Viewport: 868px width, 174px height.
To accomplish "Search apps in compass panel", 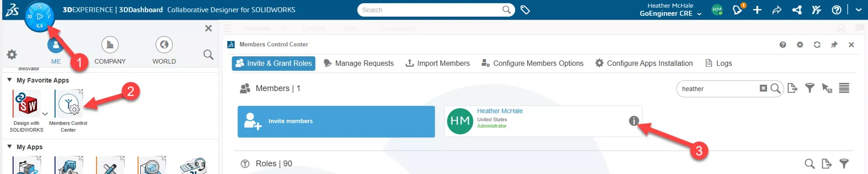I will pos(208,54).
